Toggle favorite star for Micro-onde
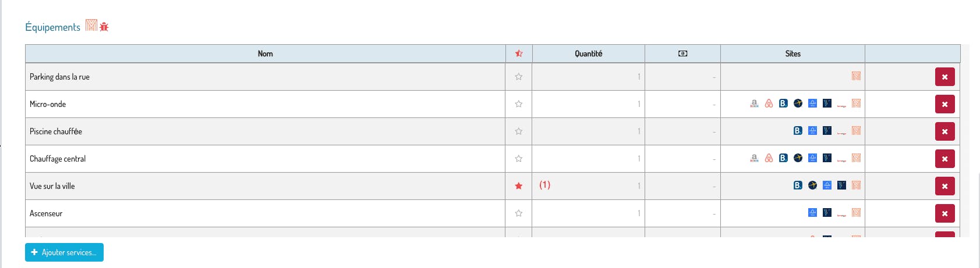 [519, 104]
